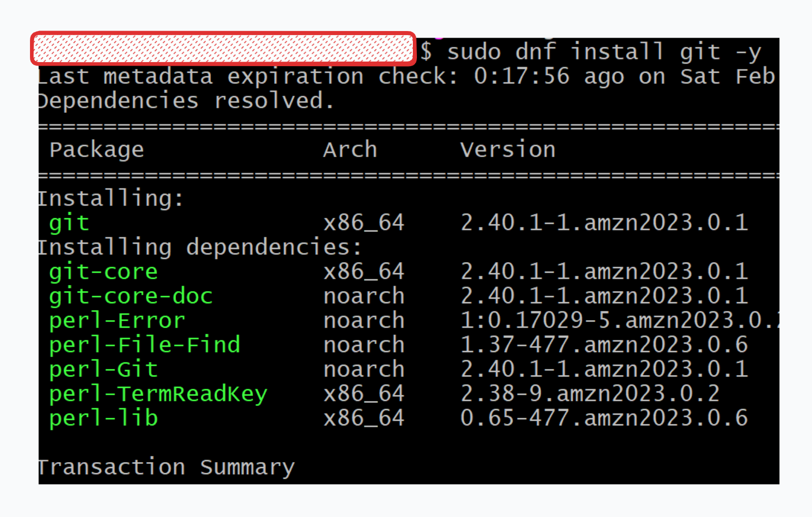Click the 'git-core' package name
This screenshot has height=517, width=812.
(104, 272)
